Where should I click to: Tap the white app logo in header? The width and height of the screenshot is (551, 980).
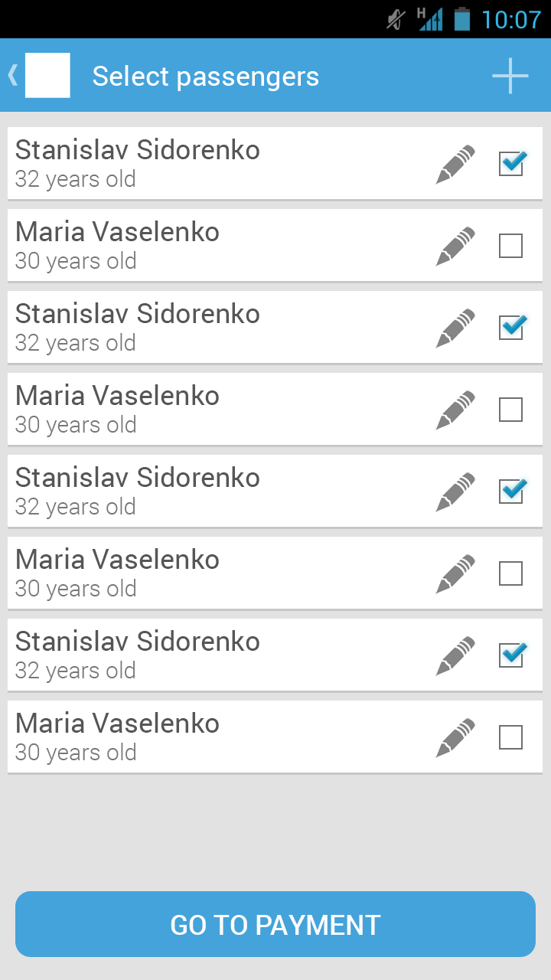[x=47, y=75]
